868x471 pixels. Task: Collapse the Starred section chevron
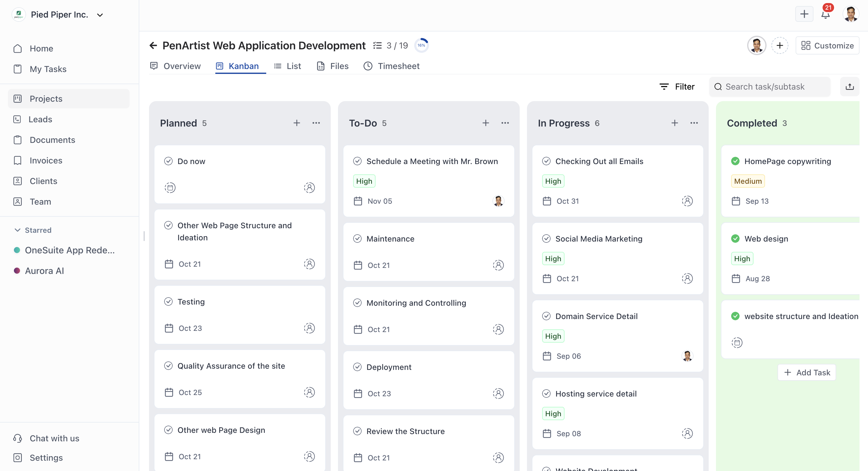[18, 230]
